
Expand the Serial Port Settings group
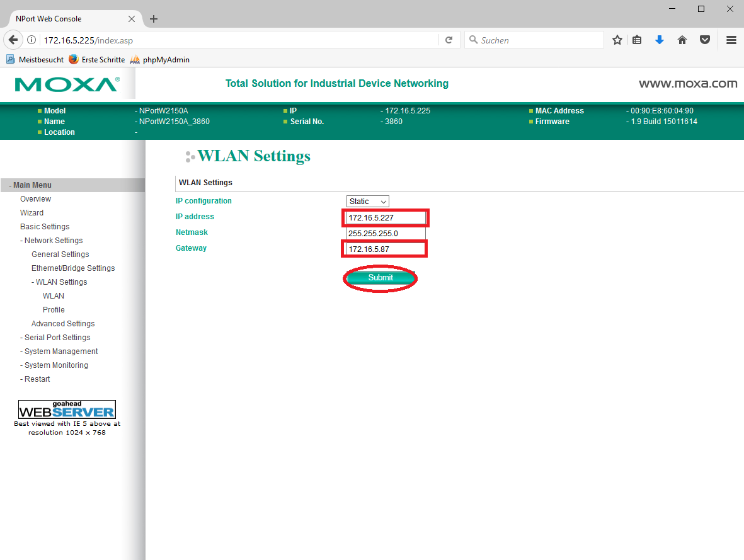tap(57, 338)
